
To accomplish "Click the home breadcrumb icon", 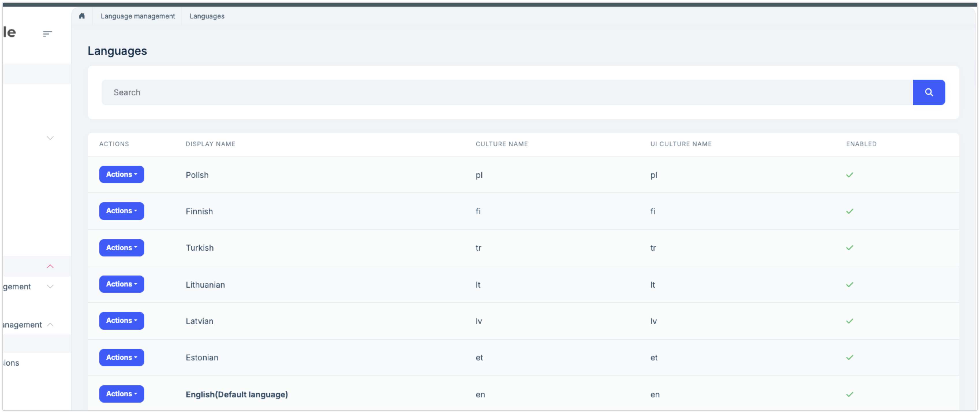I will point(82,16).
